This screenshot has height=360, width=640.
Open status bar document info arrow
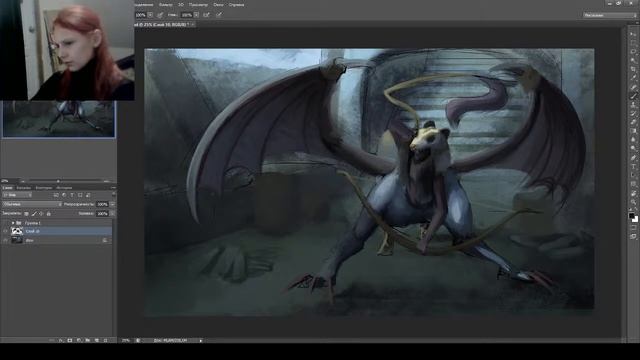(x=201, y=340)
